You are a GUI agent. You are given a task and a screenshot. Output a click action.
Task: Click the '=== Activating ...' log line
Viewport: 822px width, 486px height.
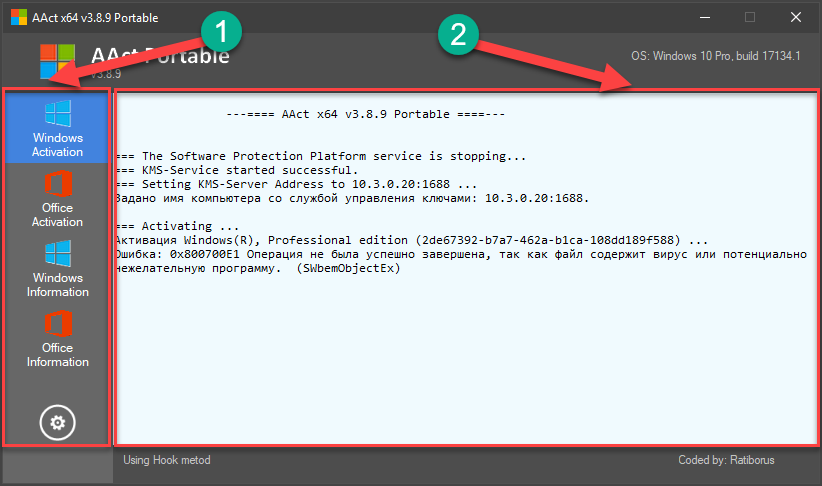pyautogui.click(x=177, y=226)
